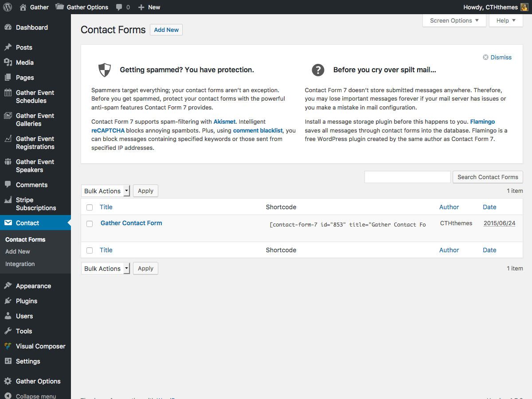Click the contact forms search field
This screenshot has width=532, height=399.
click(407, 177)
